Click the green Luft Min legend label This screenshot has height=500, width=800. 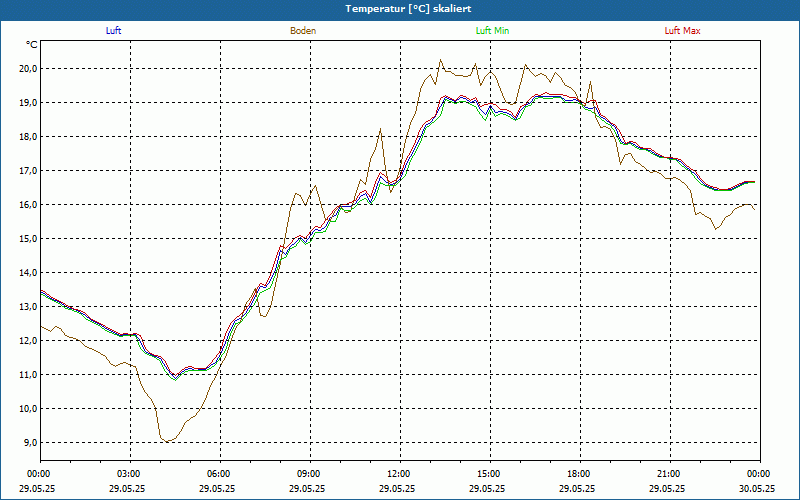492,31
